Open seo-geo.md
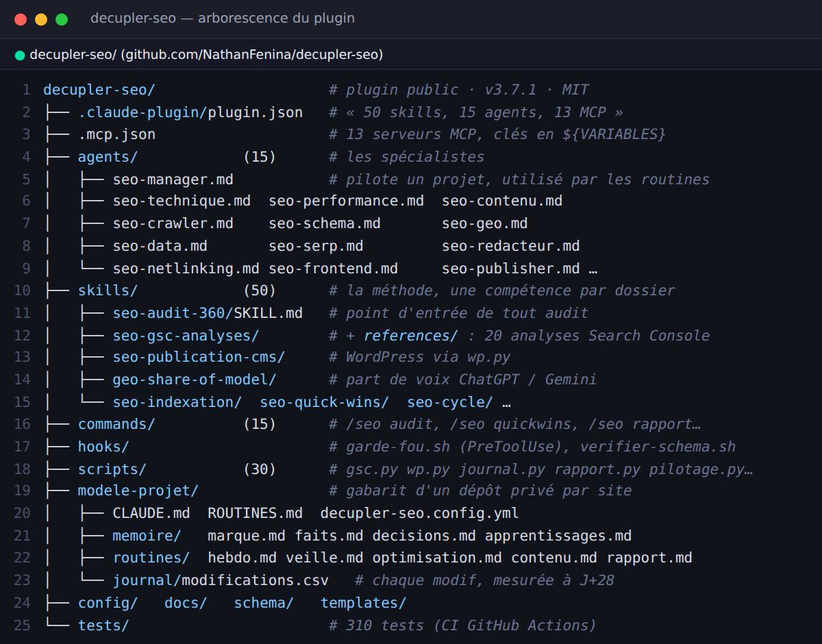Screen dimensions: 822x644 pos(484,224)
